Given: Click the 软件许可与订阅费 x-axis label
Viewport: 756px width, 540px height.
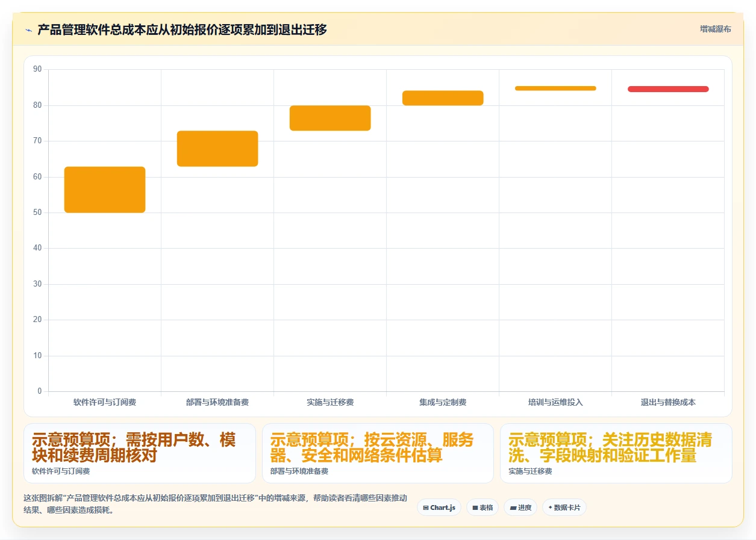Looking at the screenshot, I should pyautogui.click(x=105, y=402).
